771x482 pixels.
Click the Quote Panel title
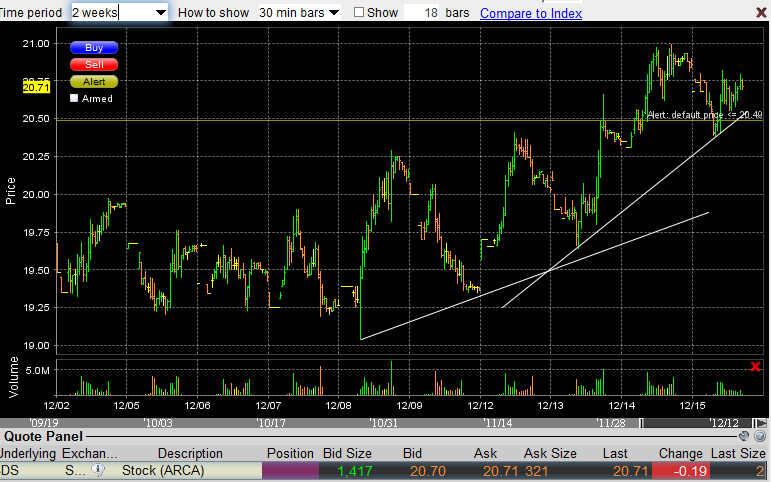(x=43, y=436)
